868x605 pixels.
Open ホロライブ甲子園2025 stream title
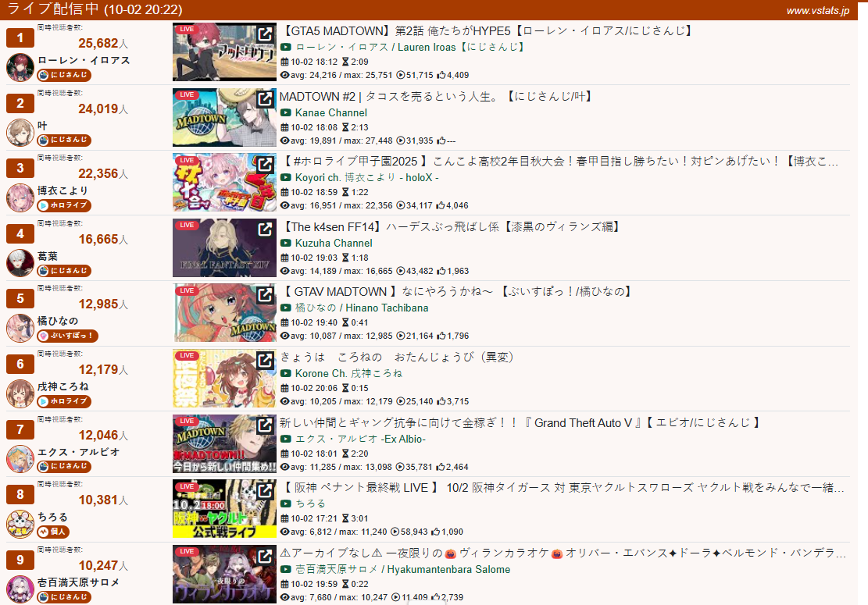560,162
